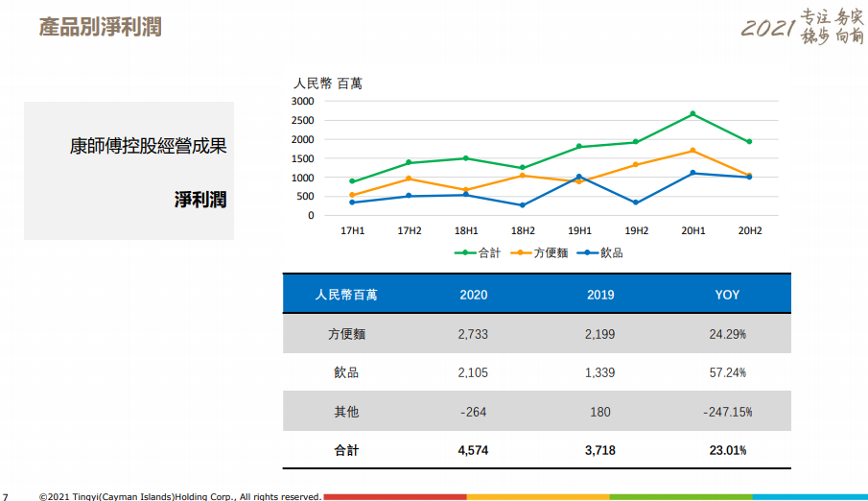Click the slide title 產品別淨利潤

click(100, 27)
